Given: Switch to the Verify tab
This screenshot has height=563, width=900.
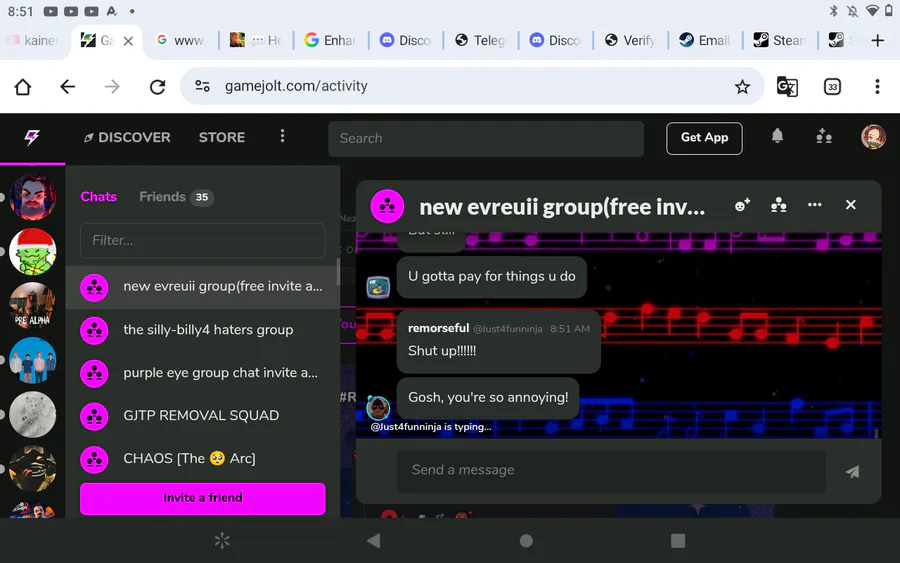Looking at the screenshot, I should 630,40.
